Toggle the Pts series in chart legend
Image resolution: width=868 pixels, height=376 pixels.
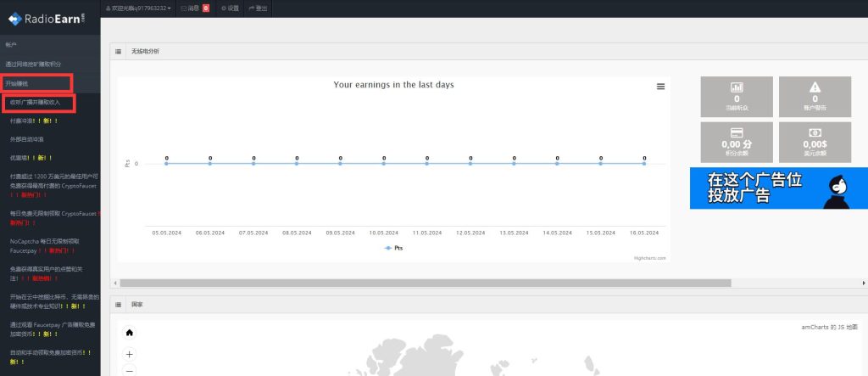393,248
